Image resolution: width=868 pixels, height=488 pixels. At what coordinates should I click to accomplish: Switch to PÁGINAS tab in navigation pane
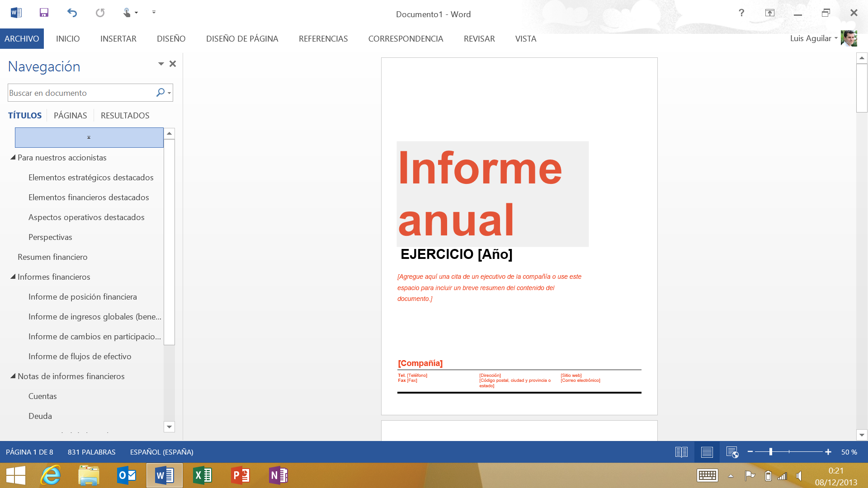[70, 115]
